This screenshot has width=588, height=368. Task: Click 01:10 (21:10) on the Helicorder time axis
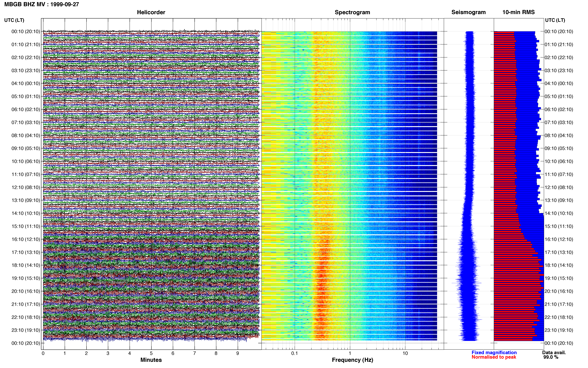26,44
